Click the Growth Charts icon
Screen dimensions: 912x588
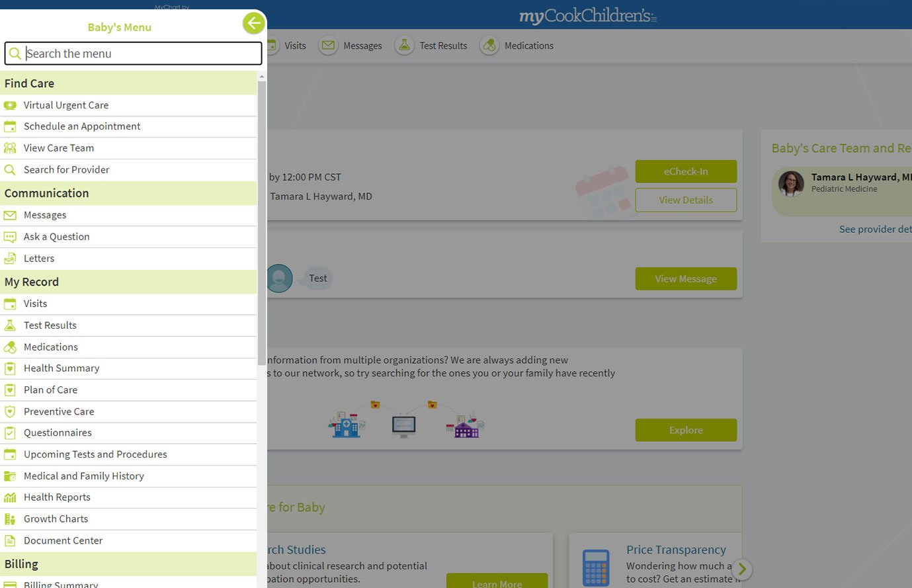coord(10,519)
